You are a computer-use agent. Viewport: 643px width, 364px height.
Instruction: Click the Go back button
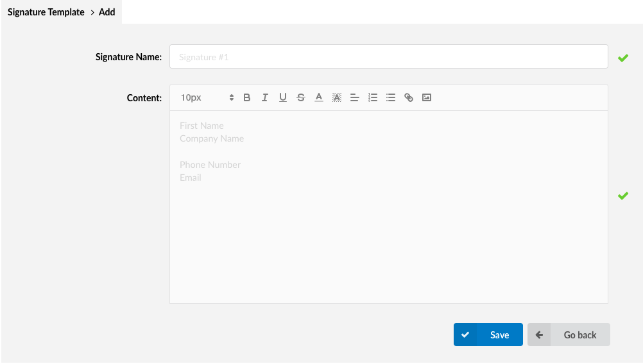coord(569,335)
